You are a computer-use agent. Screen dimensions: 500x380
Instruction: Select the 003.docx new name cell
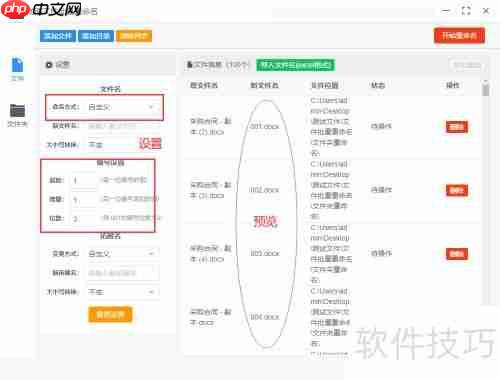point(265,253)
